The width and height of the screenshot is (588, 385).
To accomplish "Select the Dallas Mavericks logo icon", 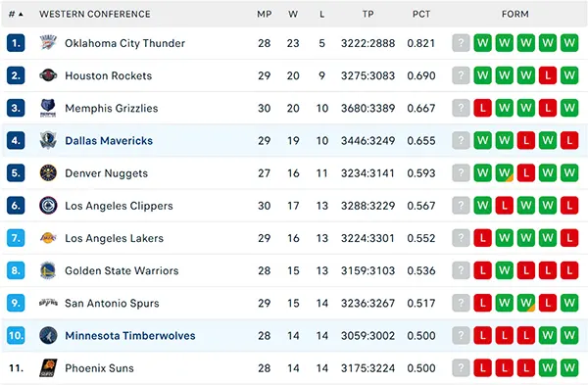I will (x=48, y=141).
